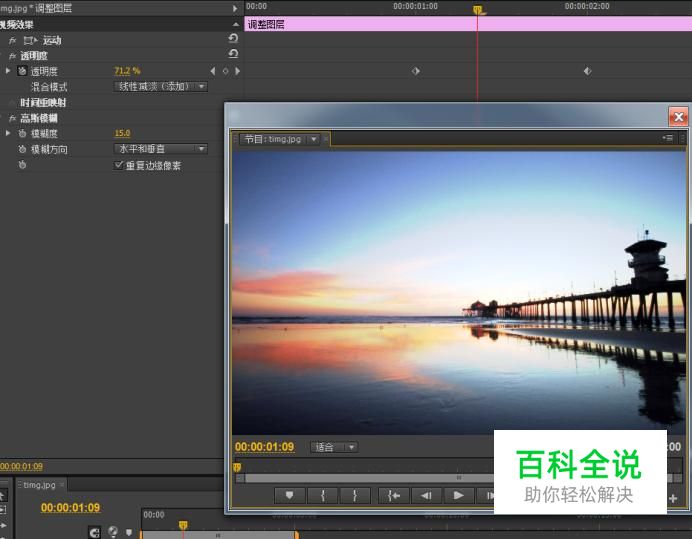The width and height of the screenshot is (692, 539).
Task: Open the zoom level 适合 dropdown
Action: [334, 447]
